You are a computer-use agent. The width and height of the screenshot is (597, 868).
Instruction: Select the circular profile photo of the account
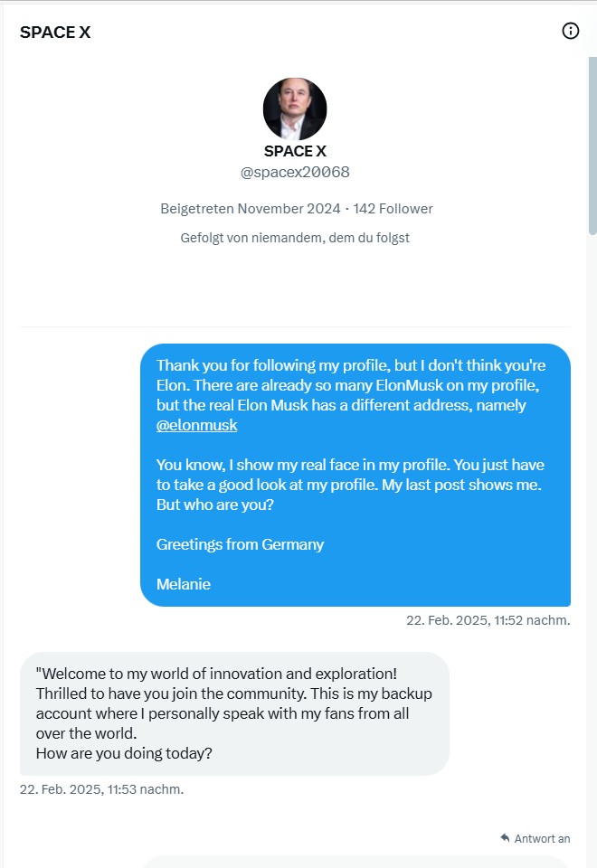tap(294, 108)
